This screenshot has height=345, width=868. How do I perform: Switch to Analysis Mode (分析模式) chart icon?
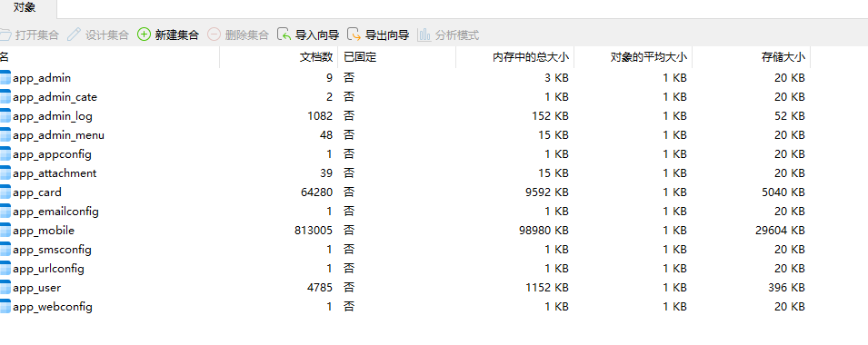424,34
